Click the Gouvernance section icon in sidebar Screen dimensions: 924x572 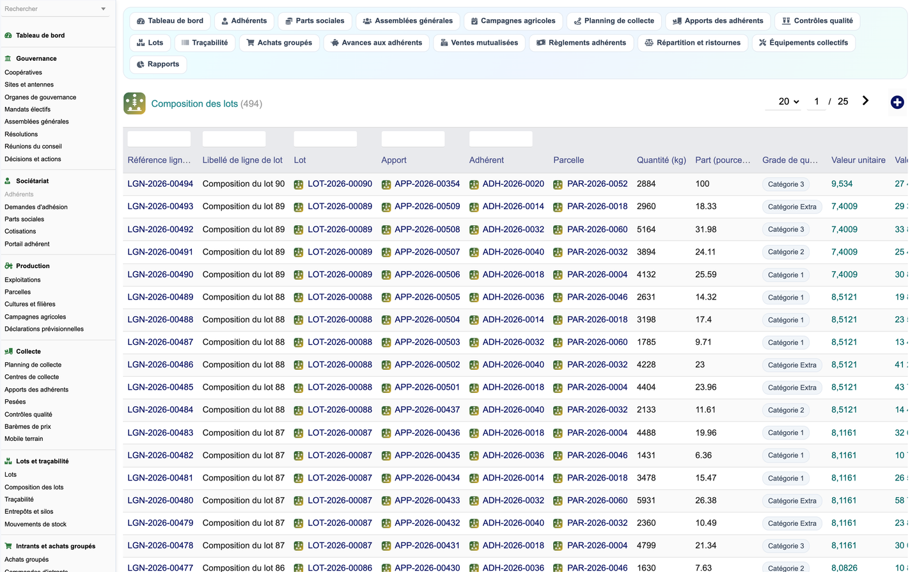pyautogui.click(x=8, y=58)
